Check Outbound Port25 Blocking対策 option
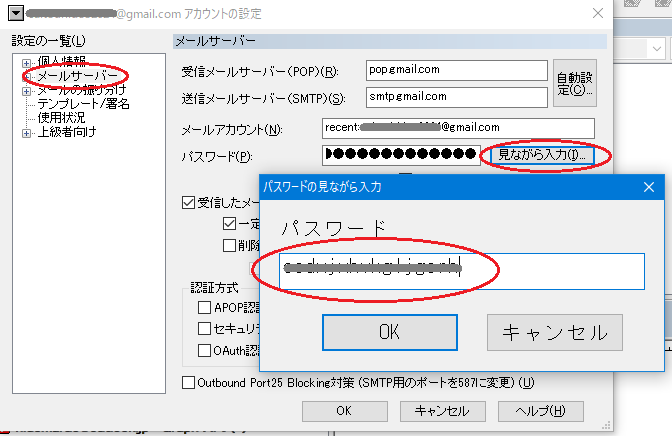This screenshot has width=672, height=436. pyautogui.click(x=189, y=382)
